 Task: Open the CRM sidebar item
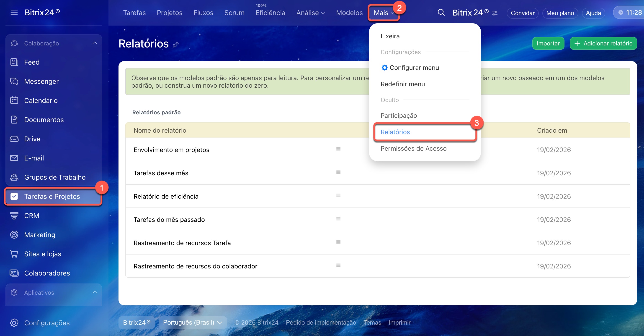click(x=31, y=215)
